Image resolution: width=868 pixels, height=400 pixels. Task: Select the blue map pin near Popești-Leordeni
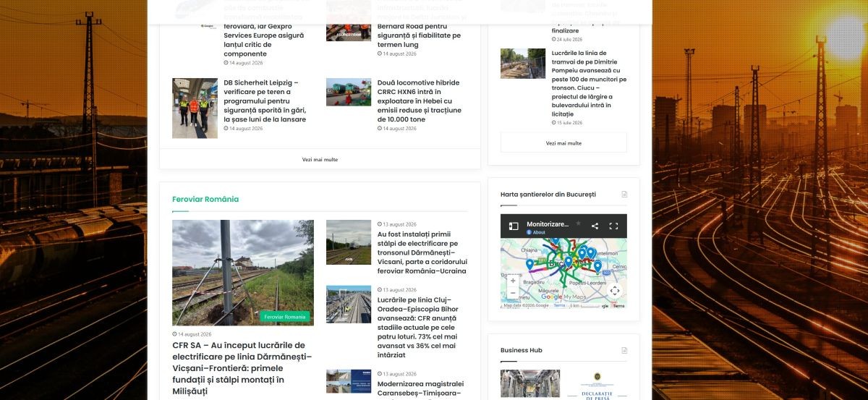point(597,267)
